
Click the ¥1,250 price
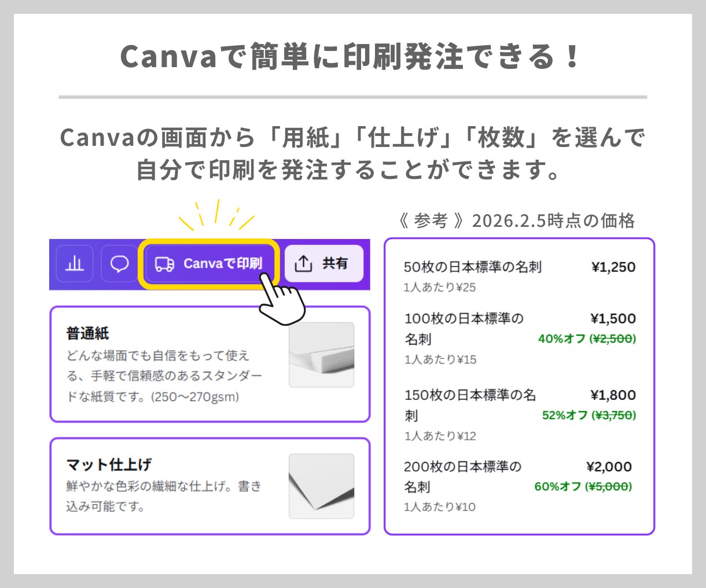[613, 267]
